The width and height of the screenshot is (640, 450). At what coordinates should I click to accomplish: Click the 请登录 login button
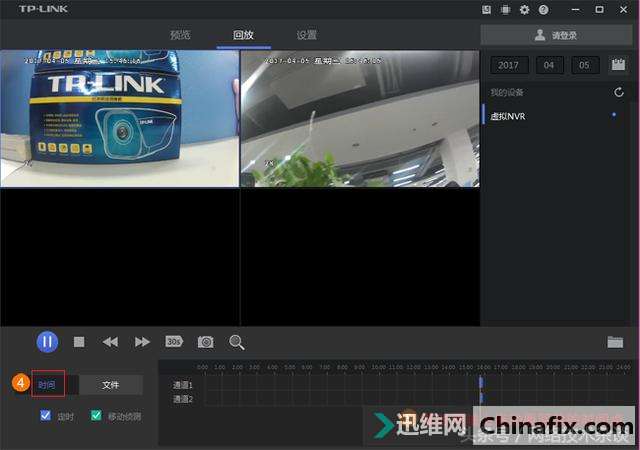coord(556,35)
